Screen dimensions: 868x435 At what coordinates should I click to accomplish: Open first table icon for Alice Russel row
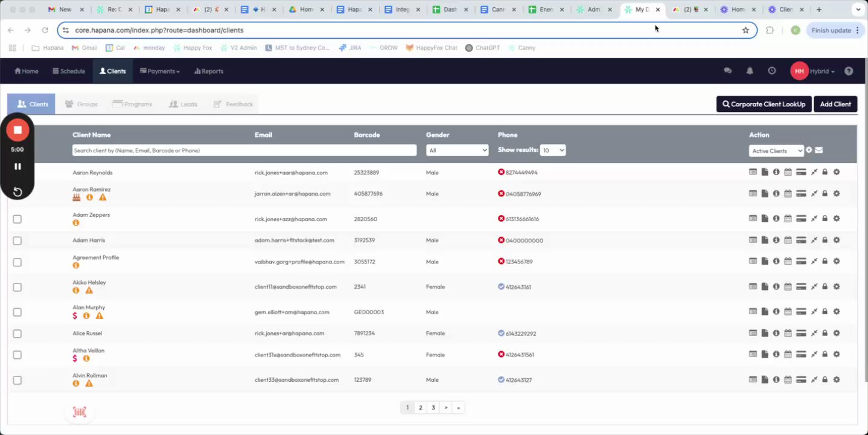(x=753, y=333)
